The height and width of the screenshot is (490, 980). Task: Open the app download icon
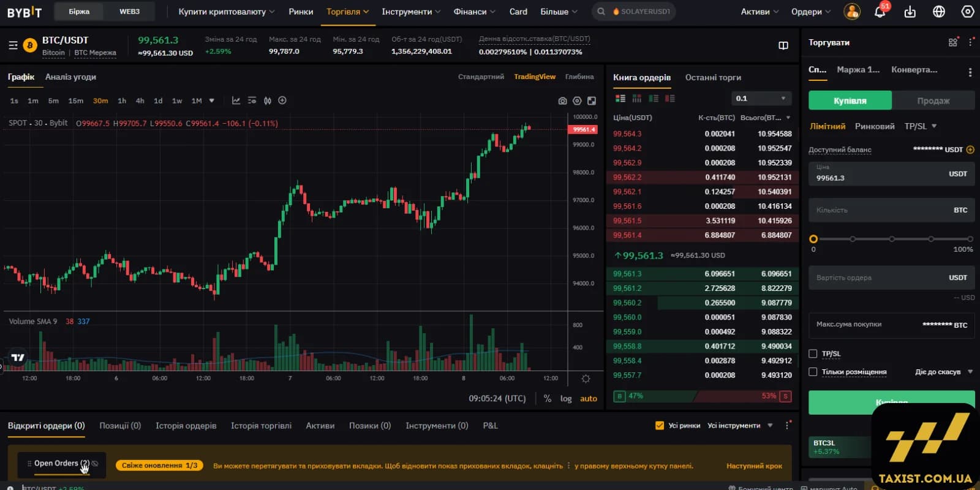coord(910,12)
